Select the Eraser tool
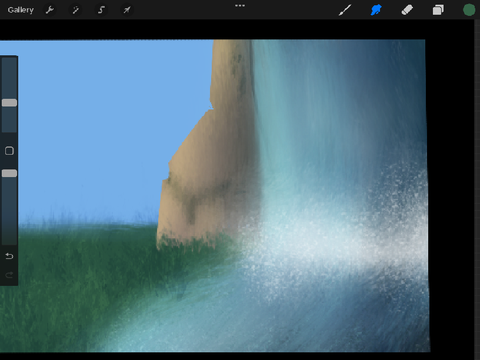Viewport: 480px width, 360px height. [407, 10]
